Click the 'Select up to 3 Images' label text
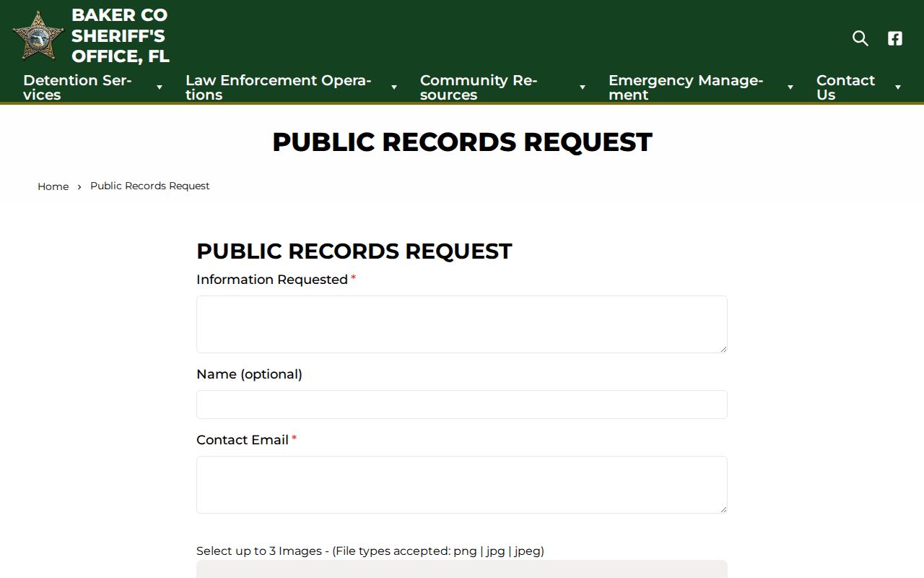Viewport: 924px width, 578px height. (370, 551)
